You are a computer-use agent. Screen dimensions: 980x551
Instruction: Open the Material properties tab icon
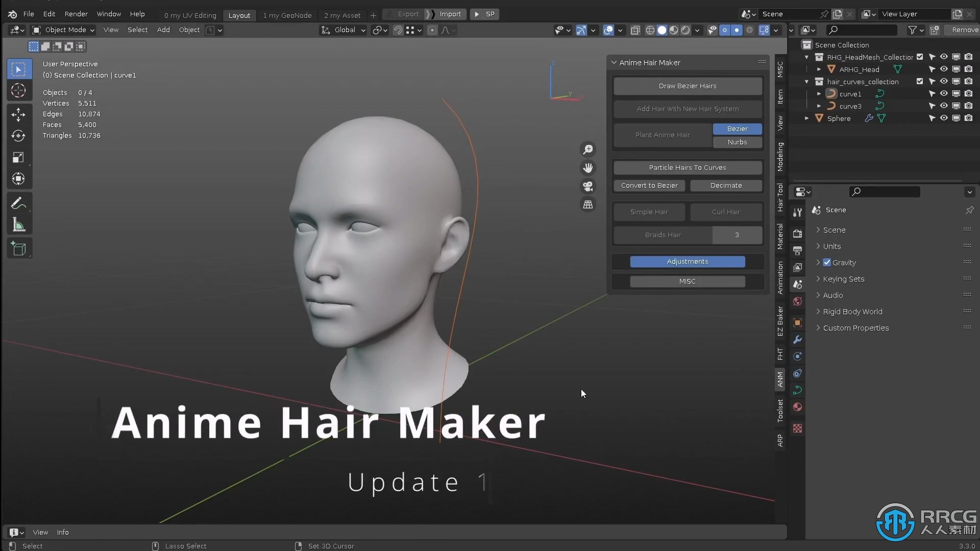click(x=797, y=407)
